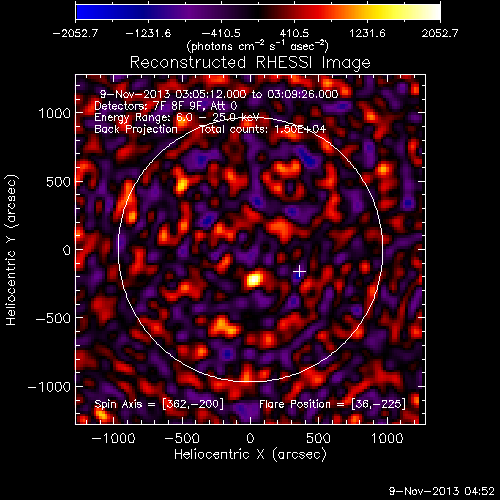Click the X-axis tick label 1000
500x500 pixels.
coord(387,438)
